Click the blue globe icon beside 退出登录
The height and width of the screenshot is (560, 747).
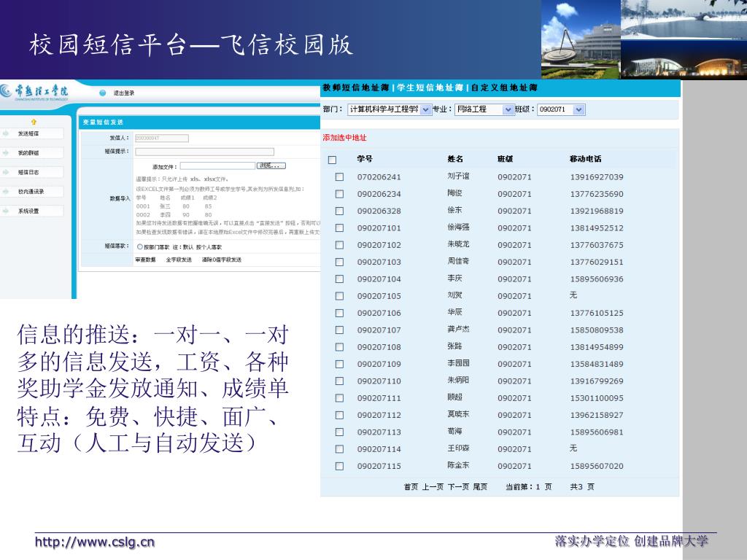pyautogui.click(x=102, y=93)
